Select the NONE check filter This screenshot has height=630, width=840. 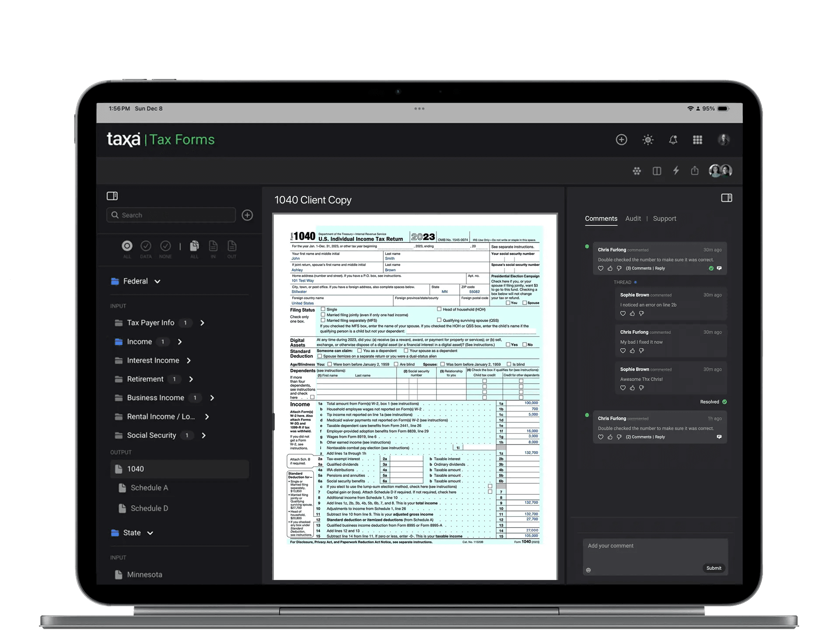(165, 246)
